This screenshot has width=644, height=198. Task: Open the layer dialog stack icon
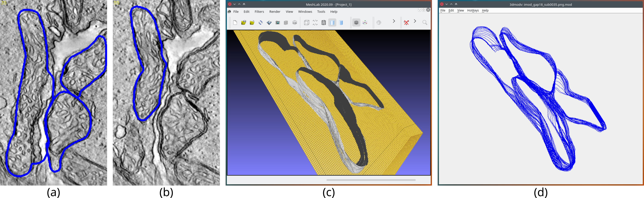tap(286, 23)
